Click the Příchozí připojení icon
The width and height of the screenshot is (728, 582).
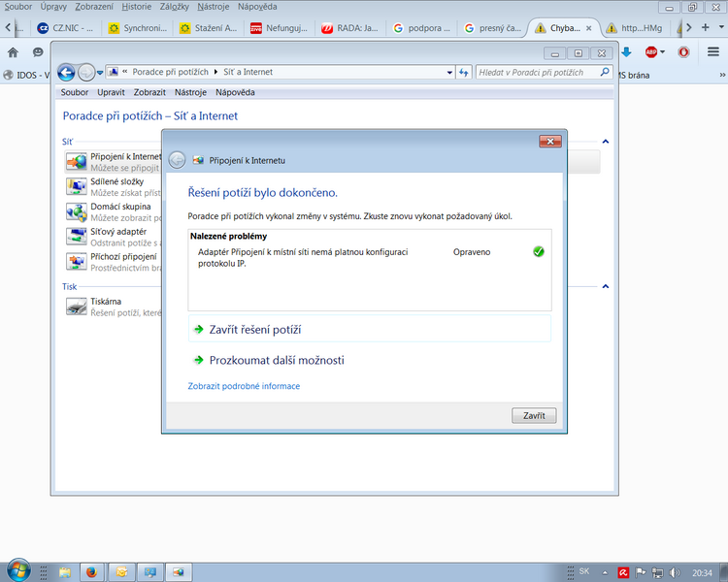point(76,261)
